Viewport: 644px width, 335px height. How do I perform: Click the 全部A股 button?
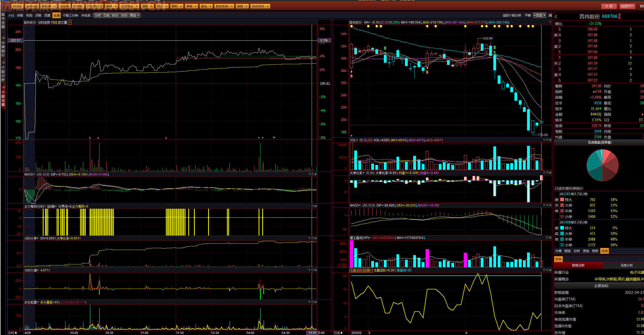point(32,6)
